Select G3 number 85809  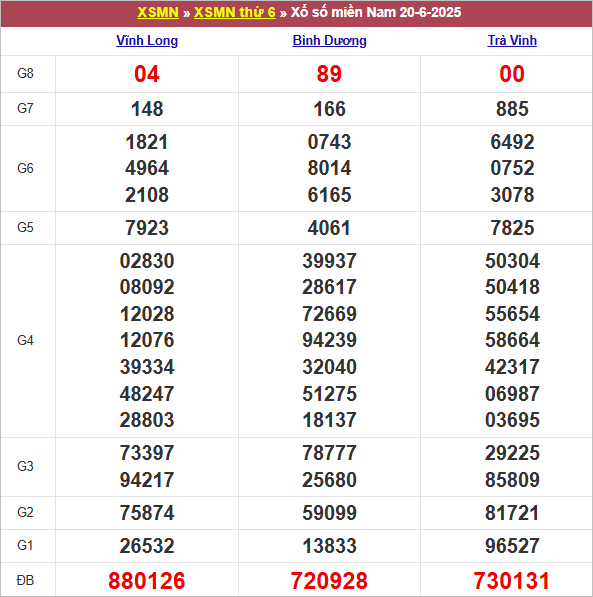512,480
